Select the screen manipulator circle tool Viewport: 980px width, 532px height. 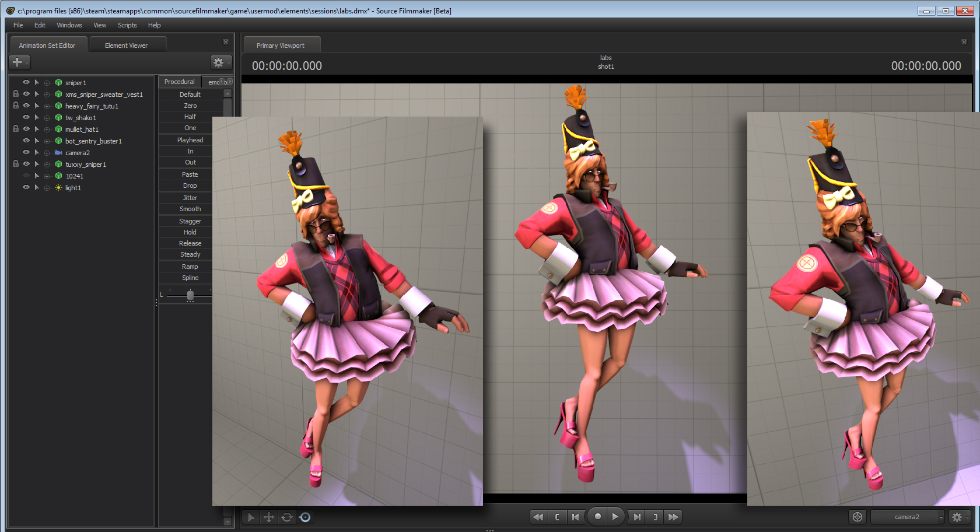tap(305, 517)
